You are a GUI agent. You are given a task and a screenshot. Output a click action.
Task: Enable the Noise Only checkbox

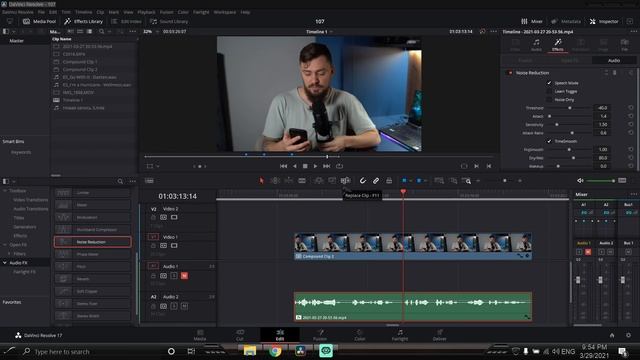pos(549,100)
